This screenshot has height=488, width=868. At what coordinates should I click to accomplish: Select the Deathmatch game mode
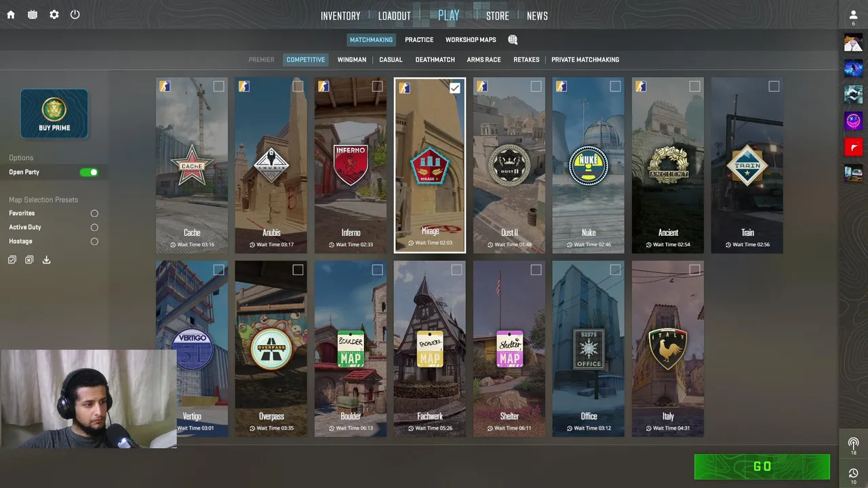click(435, 60)
